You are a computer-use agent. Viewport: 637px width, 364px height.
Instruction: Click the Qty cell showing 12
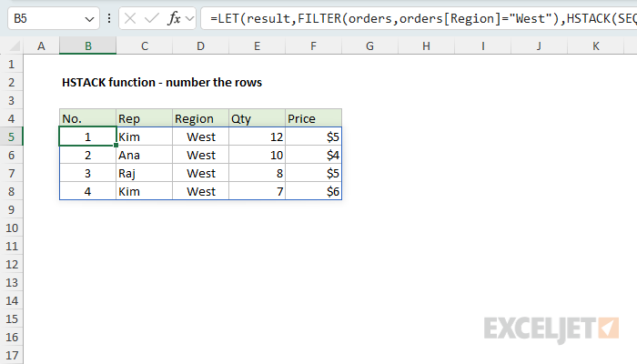[258, 136]
